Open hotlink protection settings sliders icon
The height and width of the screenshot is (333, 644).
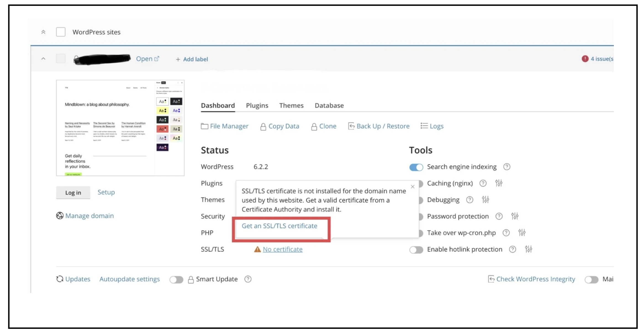pyautogui.click(x=528, y=249)
